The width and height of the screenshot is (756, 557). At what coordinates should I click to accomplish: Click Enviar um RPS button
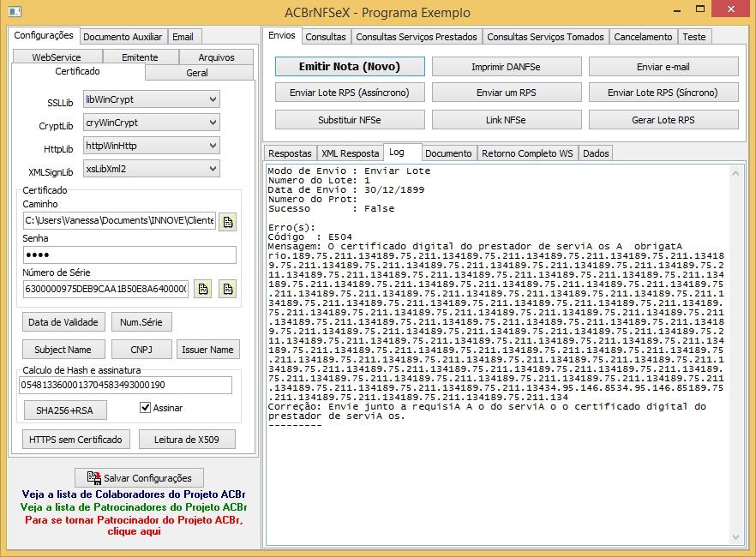pyautogui.click(x=507, y=93)
